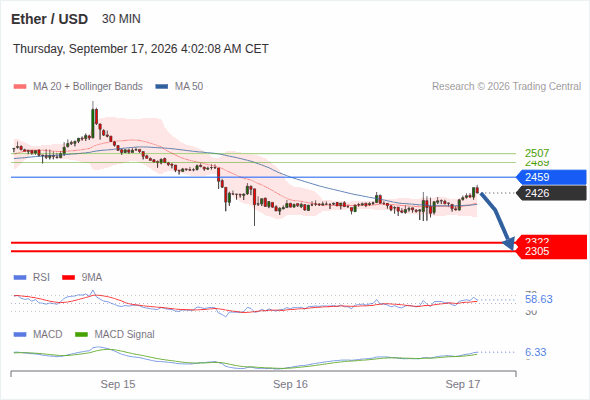This screenshot has height=400, width=590.
Task: Select the red 2305 support price label
Action: tap(551, 251)
